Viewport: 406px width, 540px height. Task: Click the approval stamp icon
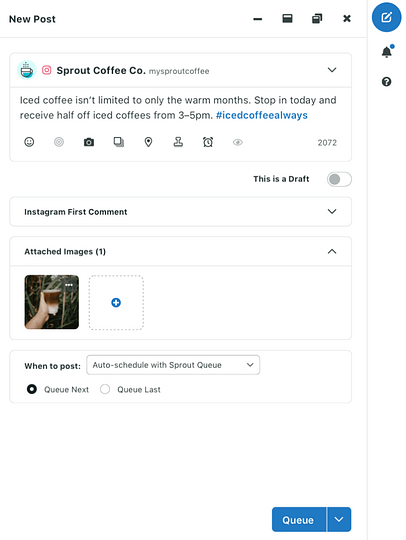click(178, 142)
